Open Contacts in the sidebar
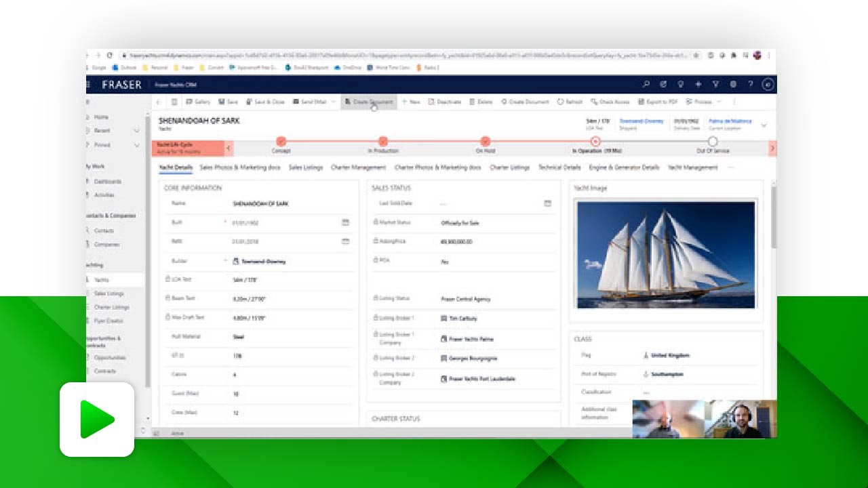 (104, 231)
